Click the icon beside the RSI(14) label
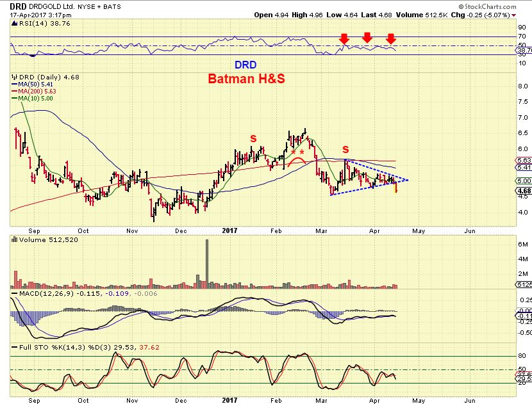Screen dimensions: 532x404 14,24
